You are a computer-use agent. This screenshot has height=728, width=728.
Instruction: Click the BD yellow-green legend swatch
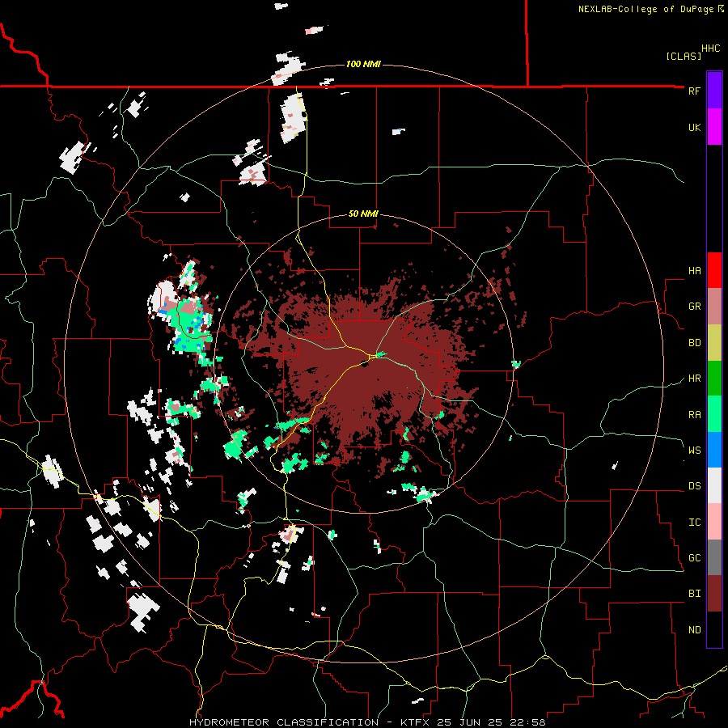click(714, 343)
